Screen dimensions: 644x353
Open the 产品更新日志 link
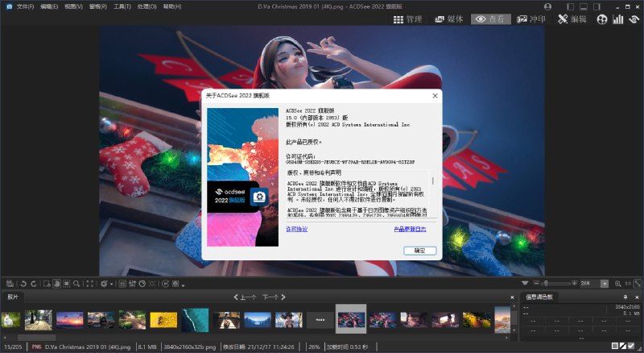tap(410, 229)
